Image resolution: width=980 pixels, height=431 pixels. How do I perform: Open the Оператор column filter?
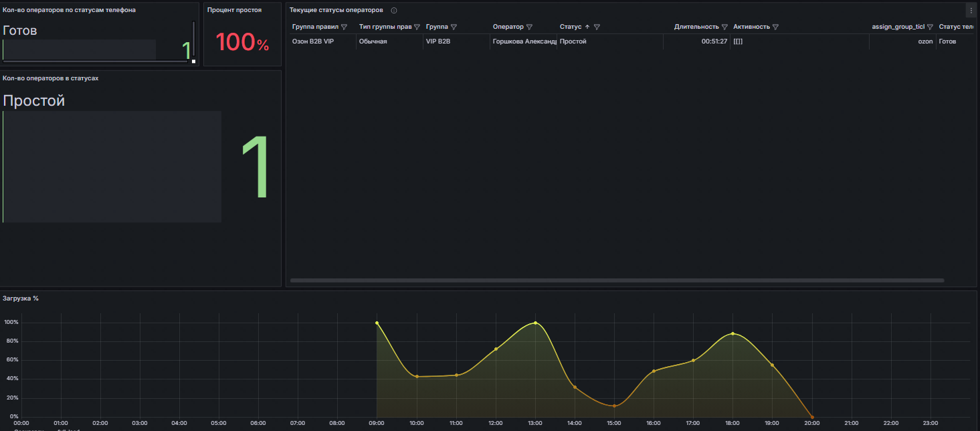[529, 27]
